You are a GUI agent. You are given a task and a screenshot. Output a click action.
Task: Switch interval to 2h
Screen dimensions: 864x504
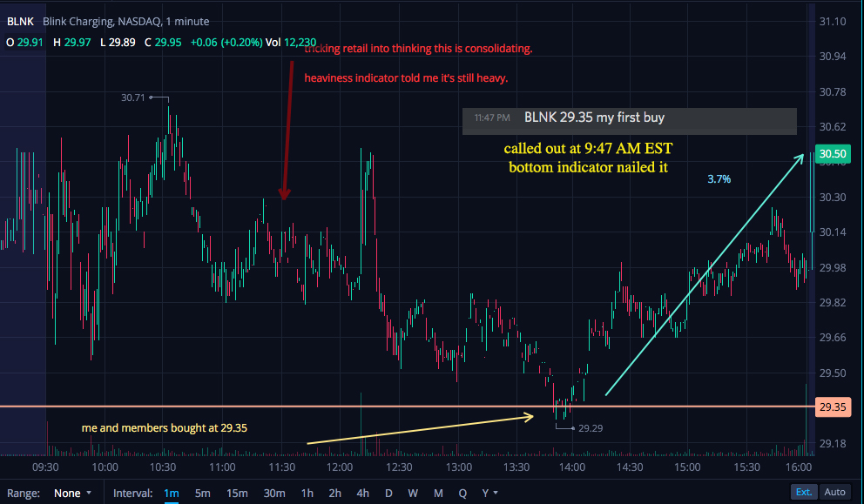coord(334,493)
